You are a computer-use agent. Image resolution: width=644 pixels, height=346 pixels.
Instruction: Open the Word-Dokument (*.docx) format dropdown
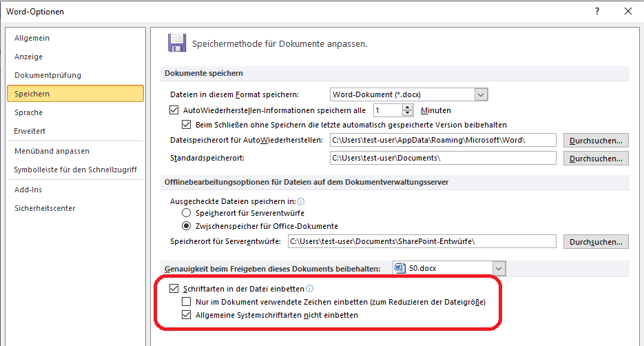tap(481, 94)
